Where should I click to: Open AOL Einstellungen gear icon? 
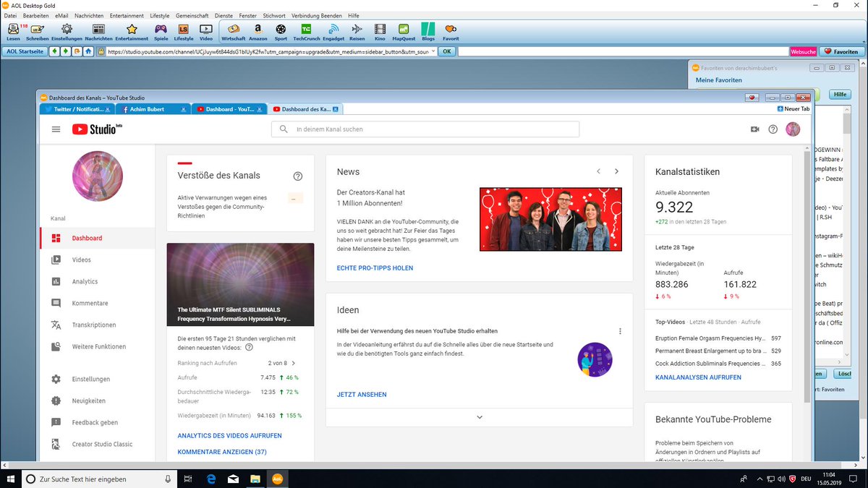click(67, 31)
